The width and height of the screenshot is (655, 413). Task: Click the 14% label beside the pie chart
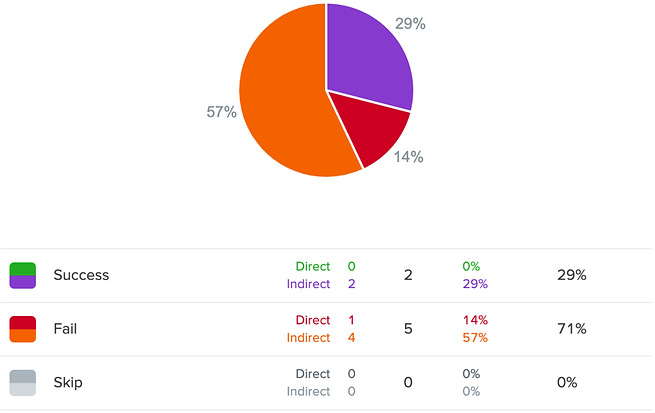(x=408, y=157)
